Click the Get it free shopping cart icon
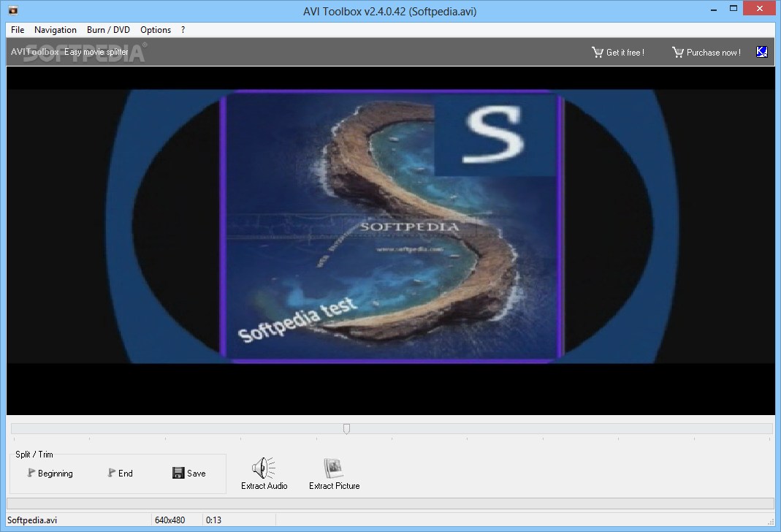The width and height of the screenshot is (781, 532). (597, 53)
